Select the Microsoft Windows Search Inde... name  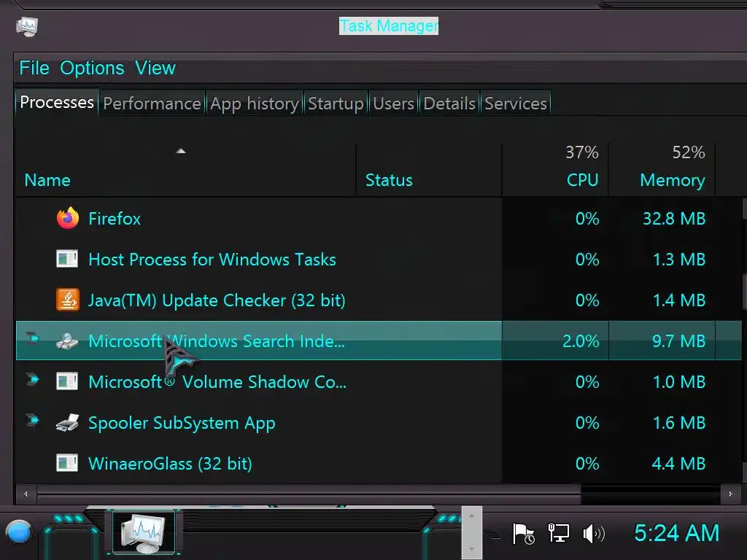[x=216, y=341]
